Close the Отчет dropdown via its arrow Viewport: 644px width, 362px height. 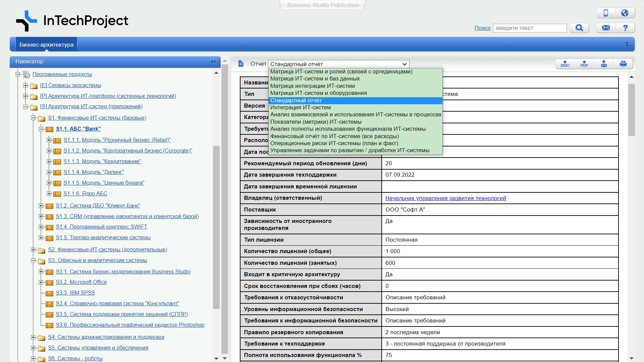coord(405,64)
